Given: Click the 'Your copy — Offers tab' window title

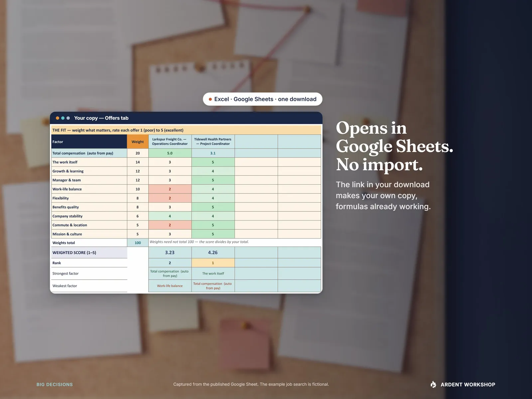Looking at the screenshot, I should [x=101, y=118].
